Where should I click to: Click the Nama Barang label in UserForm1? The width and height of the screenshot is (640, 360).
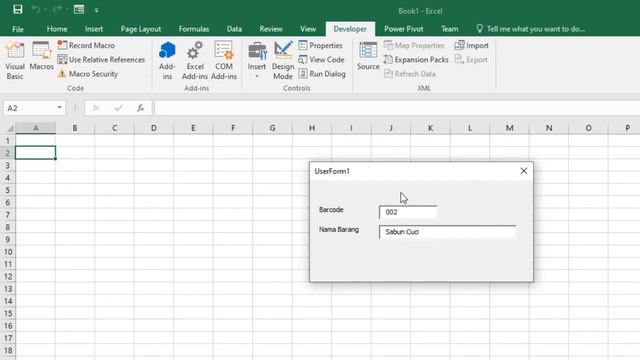(x=339, y=229)
